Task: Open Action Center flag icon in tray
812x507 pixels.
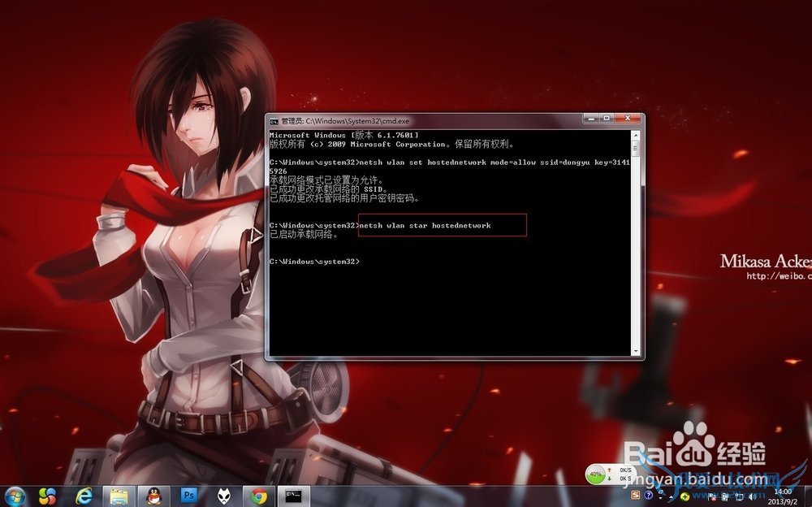Action: pyautogui.click(x=712, y=497)
